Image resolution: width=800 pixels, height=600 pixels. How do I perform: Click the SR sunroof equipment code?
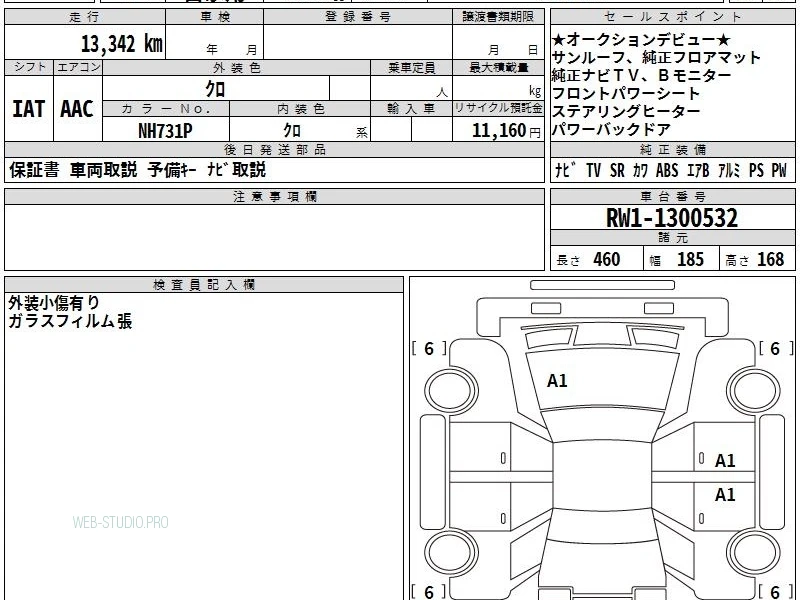pyautogui.click(x=617, y=170)
